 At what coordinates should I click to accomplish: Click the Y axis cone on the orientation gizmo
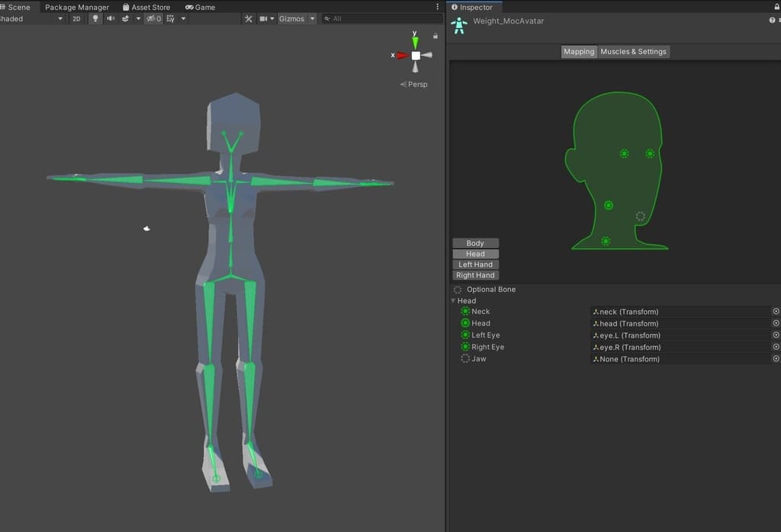pos(415,42)
